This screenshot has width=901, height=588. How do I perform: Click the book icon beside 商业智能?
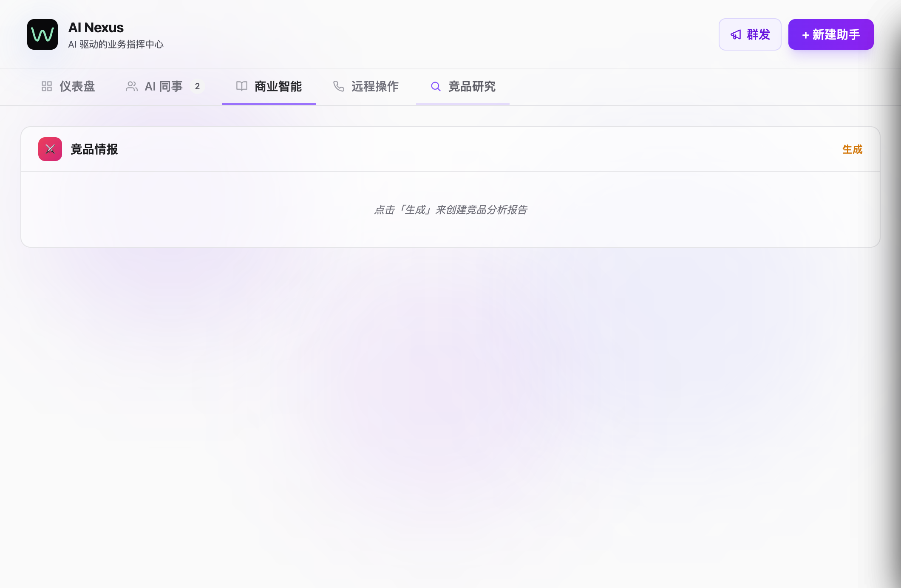[242, 86]
